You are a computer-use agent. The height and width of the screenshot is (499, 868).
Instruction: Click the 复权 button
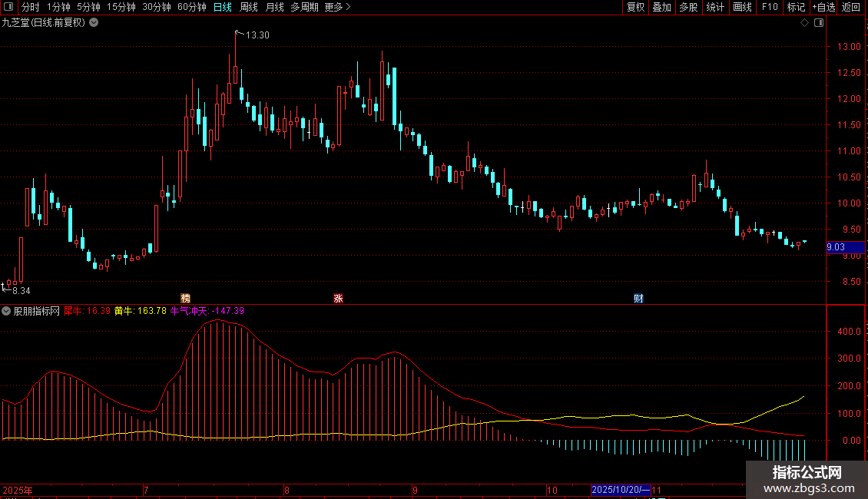click(x=635, y=7)
